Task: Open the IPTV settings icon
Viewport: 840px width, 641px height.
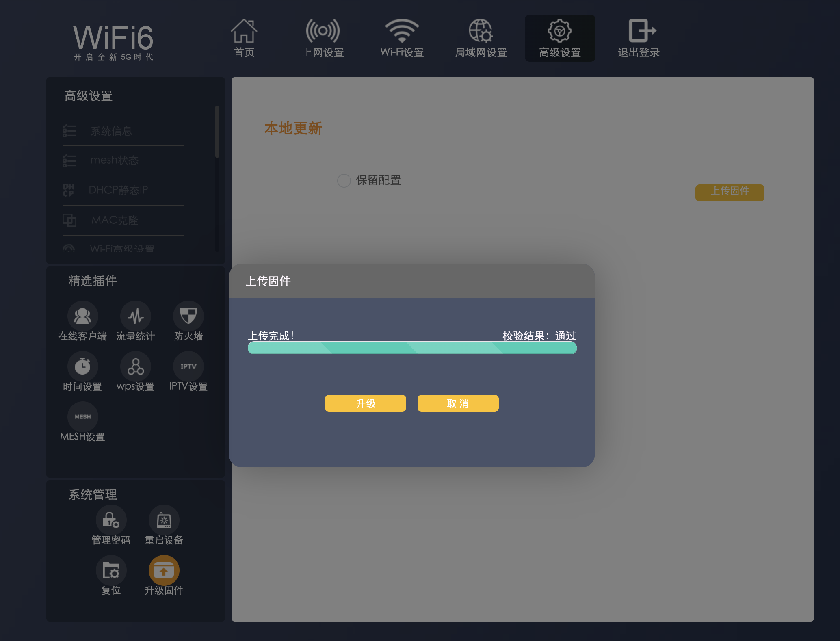Action: pos(188,366)
